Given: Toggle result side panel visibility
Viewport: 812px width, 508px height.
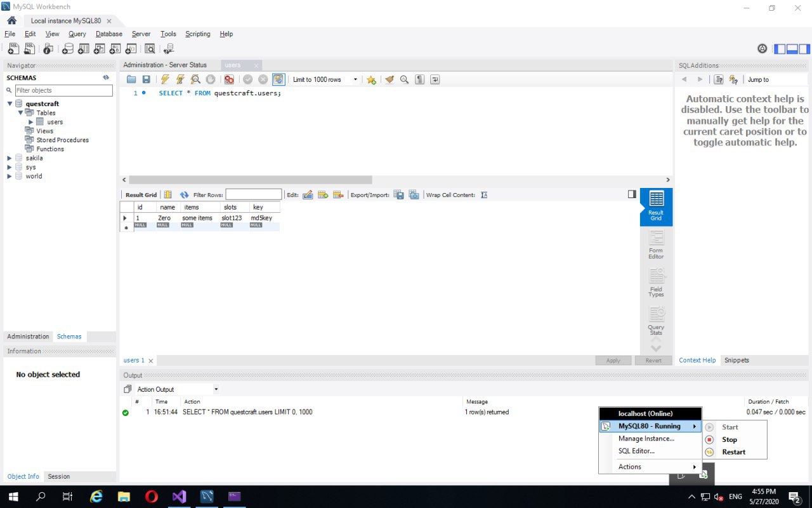Looking at the screenshot, I should (632, 194).
